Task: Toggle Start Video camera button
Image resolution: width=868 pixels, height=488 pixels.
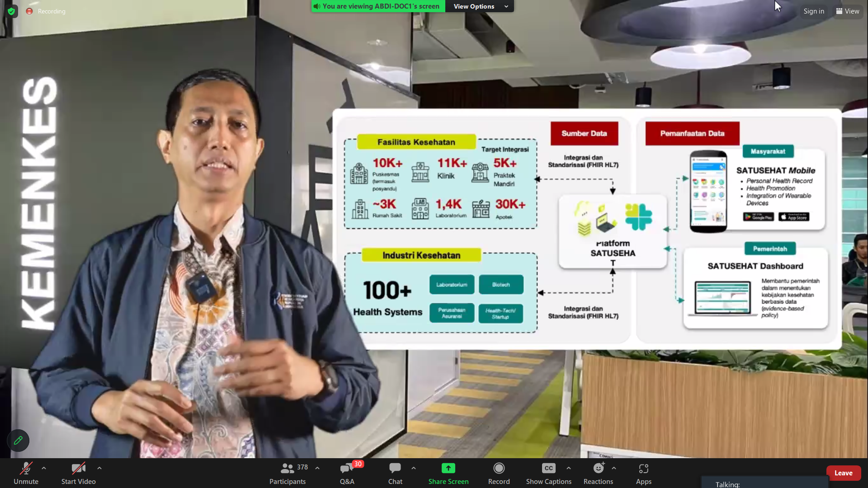Action: click(78, 469)
